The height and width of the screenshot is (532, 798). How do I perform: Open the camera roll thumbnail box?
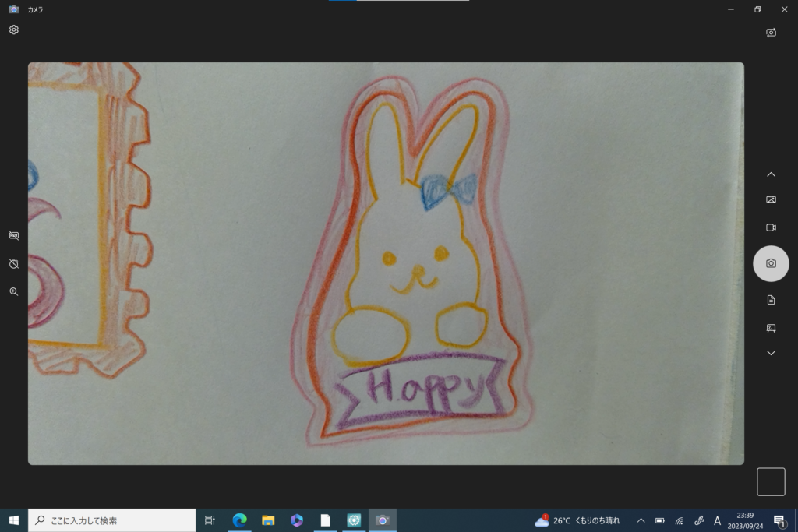click(x=771, y=481)
